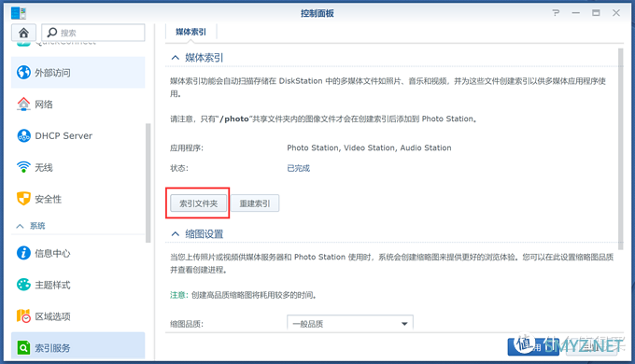635x364 pixels.
Task: Collapse the 媒体索引 section
Action: (175, 58)
